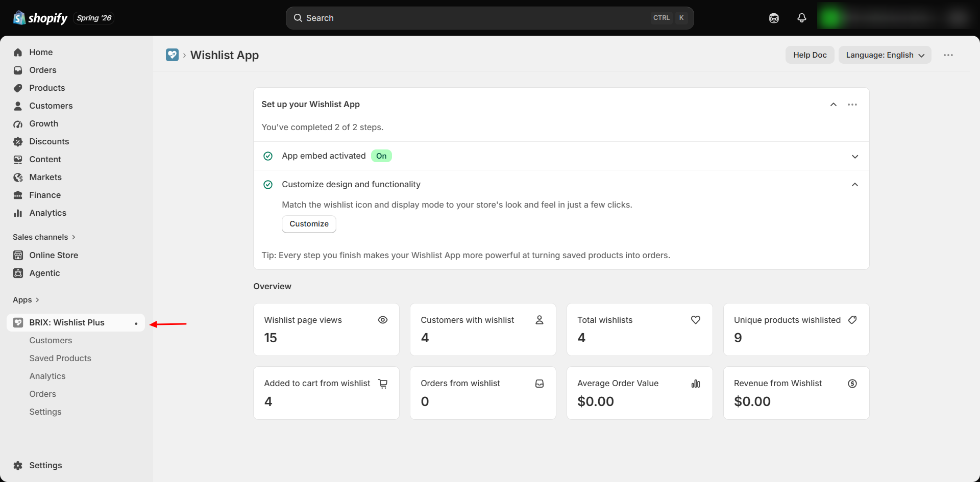Click the Content image icon
Screen dimensions: 980x482
click(18, 159)
